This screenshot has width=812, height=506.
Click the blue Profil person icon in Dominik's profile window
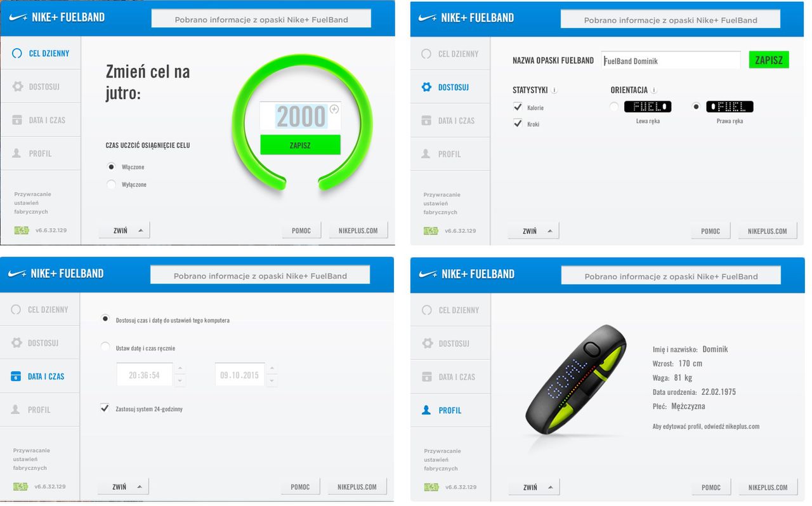point(426,410)
